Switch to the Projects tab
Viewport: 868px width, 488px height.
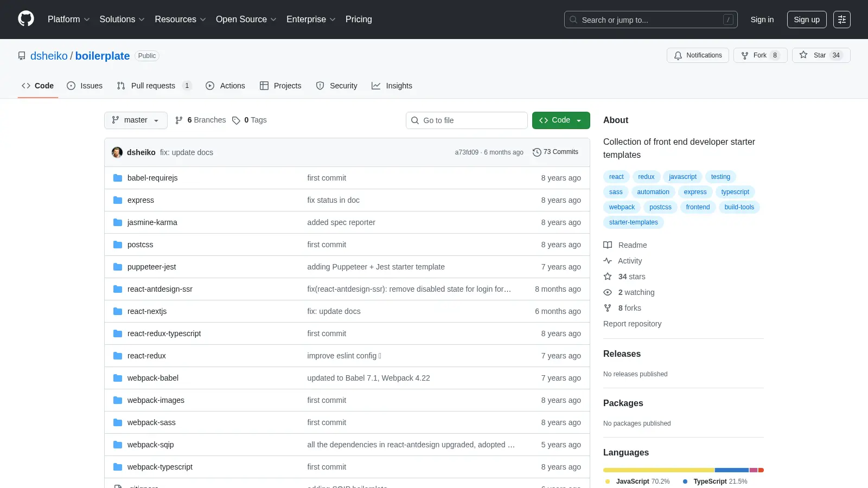coord(280,86)
